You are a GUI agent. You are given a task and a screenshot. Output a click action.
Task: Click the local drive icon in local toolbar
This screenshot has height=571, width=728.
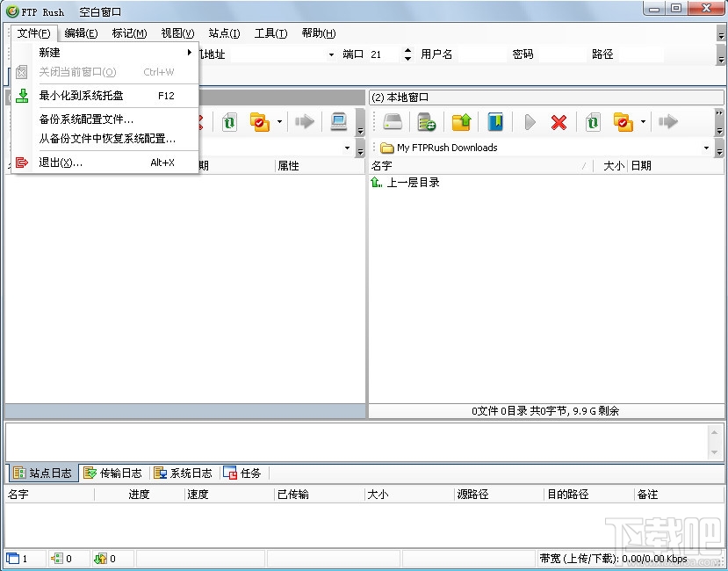click(393, 122)
